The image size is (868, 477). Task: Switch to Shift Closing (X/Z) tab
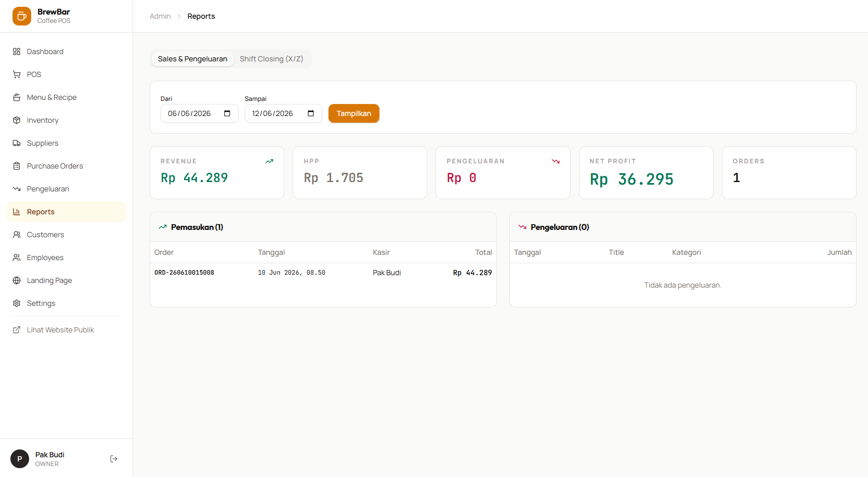click(271, 59)
